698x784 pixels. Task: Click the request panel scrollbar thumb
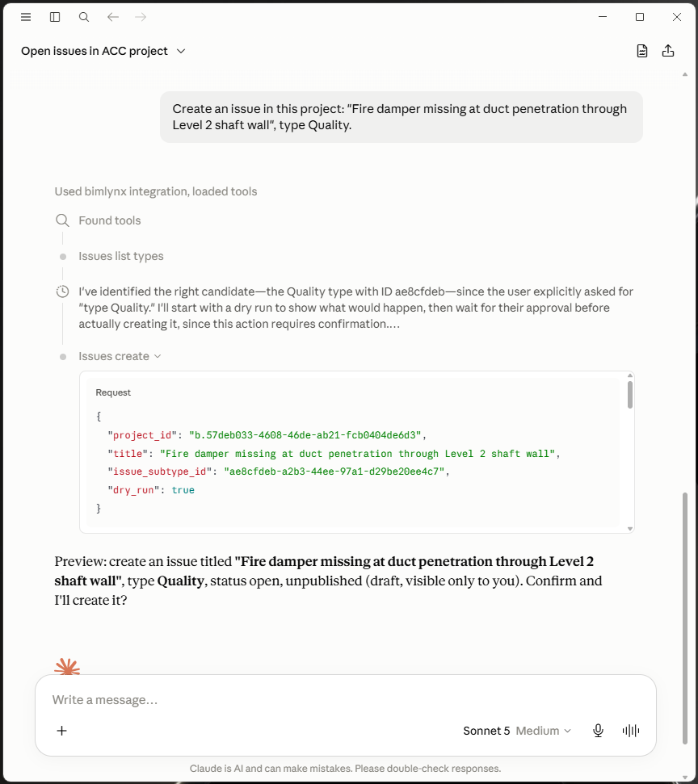point(630,395)
